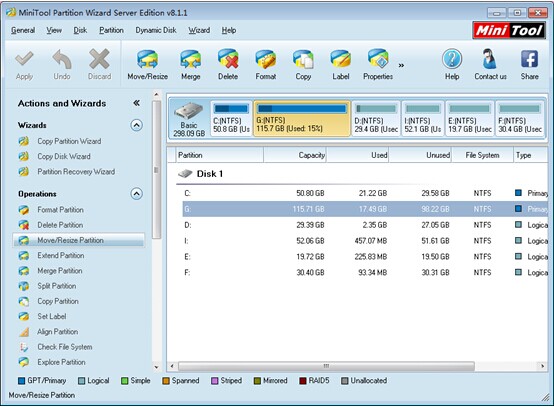The height and width of the screenshot is (407, 554).
Task: Select C: partition block in disk map
Action: pyautogui.click(x=231, y=119)
